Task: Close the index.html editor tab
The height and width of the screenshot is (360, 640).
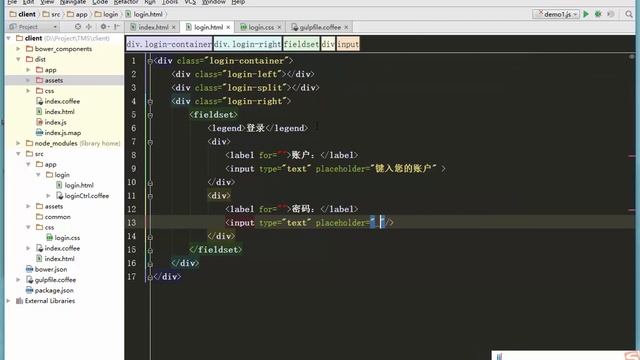Action: [x=173, y=27]
